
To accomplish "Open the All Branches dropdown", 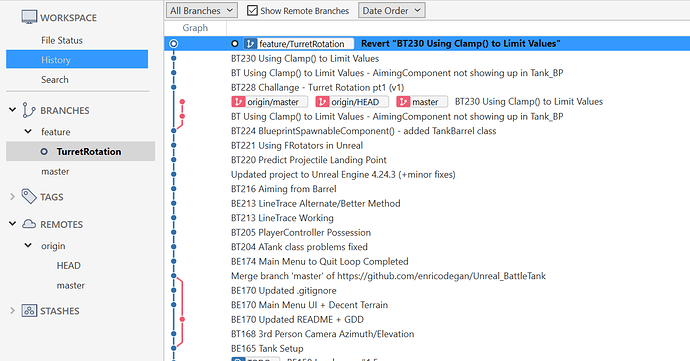I will click(x=202, y=10).
